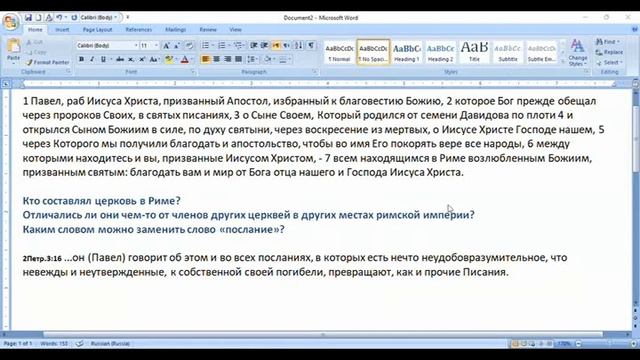Screen dimensions: 640x360
Task: Switch to the References tab
Action: [x=138, y=30]
